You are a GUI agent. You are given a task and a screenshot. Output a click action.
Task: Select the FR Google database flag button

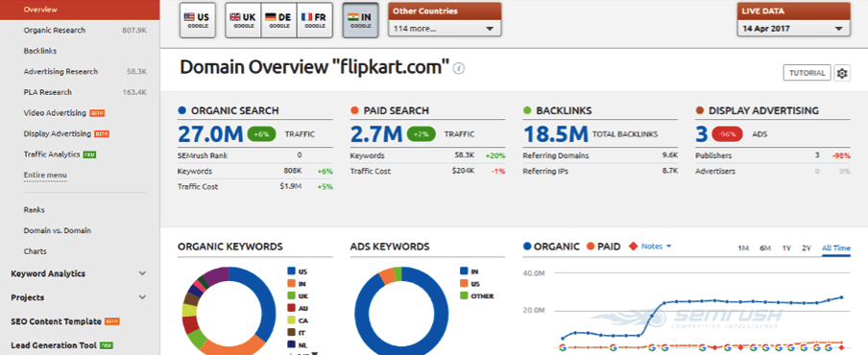314,21
